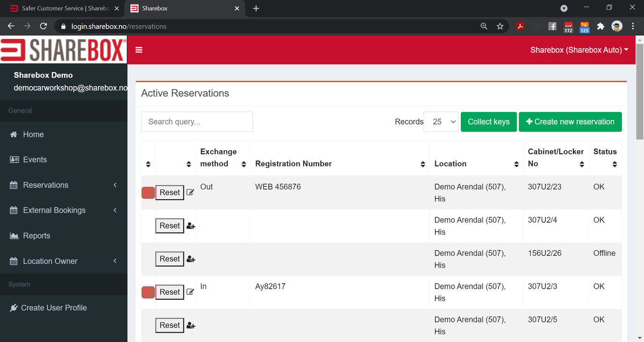Click Create new reservation
The image size is (644, 342).
click(x=570, y=122)
